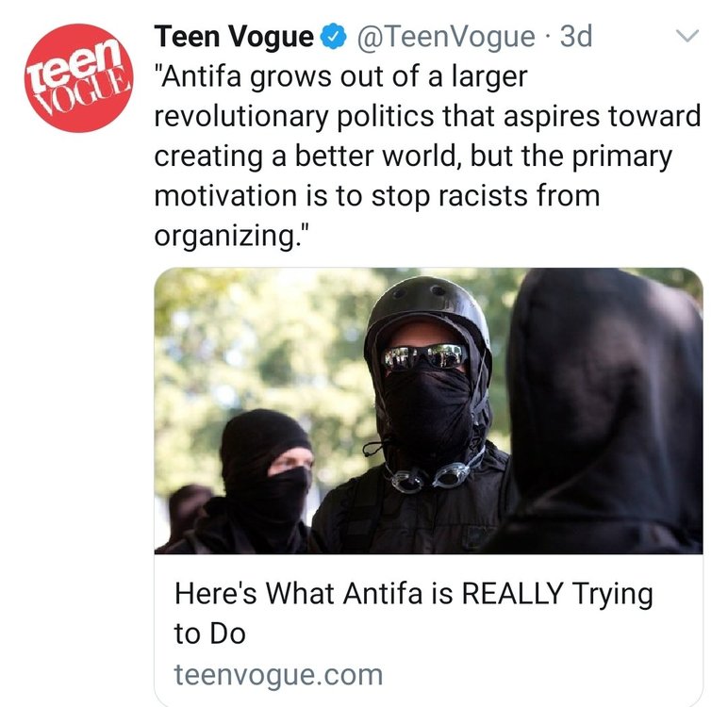Screen dimensions: 728x707
Task: Open the Teen Vogue profile avatar
Action: coord(78,77)
